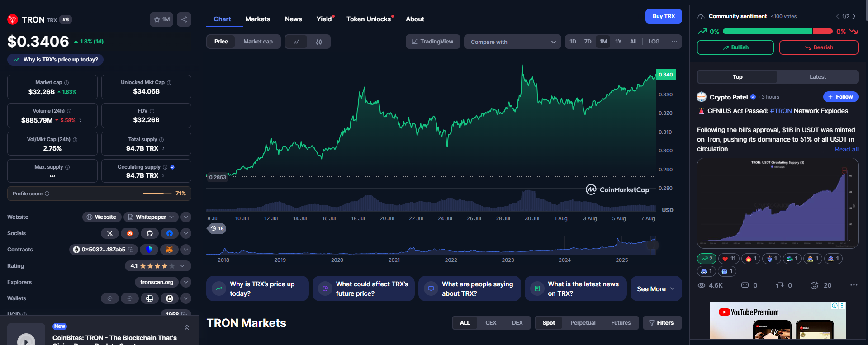The image size is (868, 345).
Task: Vote Bearish on community sentiment
Action: pos(819,47)
